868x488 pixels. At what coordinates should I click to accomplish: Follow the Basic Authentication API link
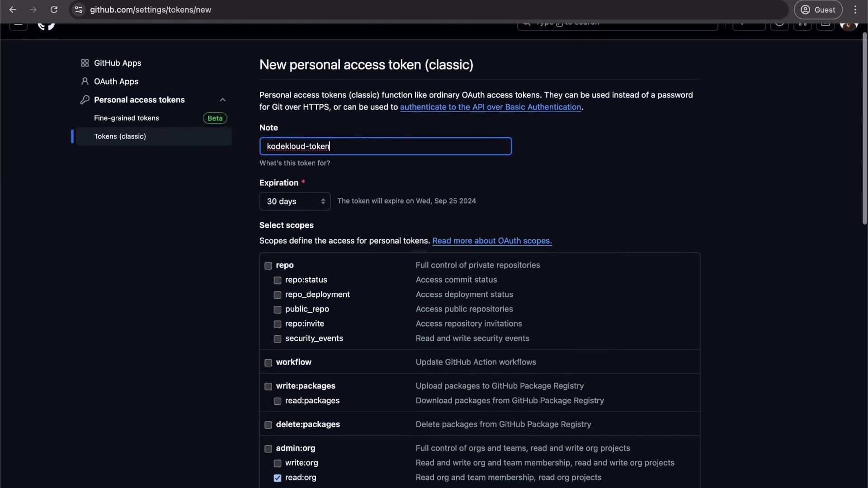point(491,107)
